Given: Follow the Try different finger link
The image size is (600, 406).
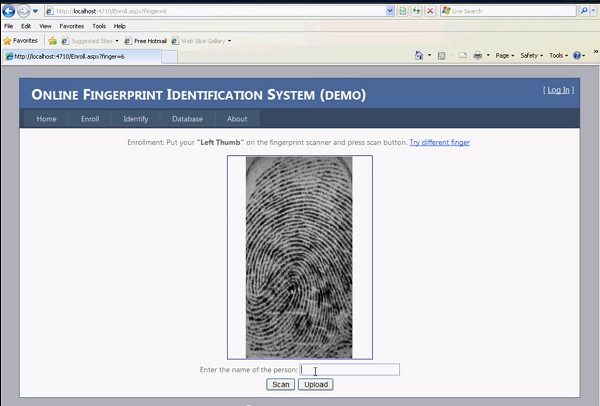Looking at the screenshot, I should 439,143.
